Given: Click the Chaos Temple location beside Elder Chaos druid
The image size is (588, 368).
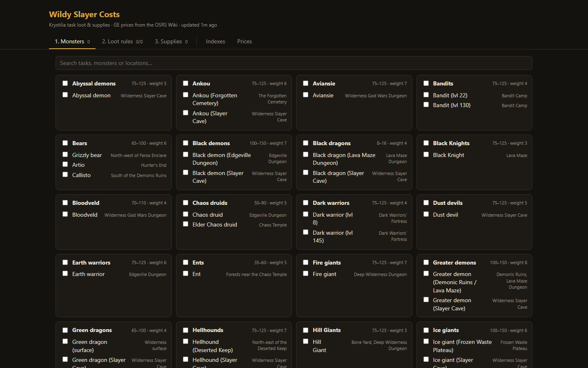Looking at the screenshot, I should pos(273,225).
